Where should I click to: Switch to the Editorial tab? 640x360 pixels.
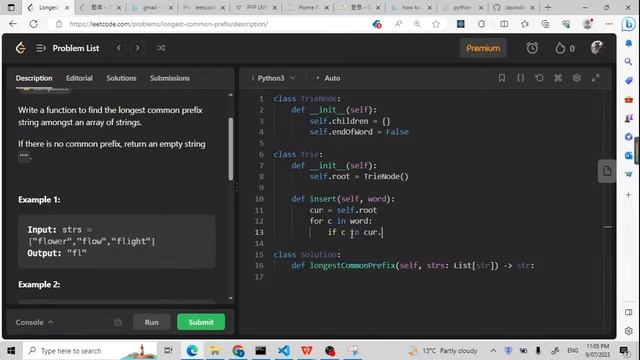tap(79, 78)
